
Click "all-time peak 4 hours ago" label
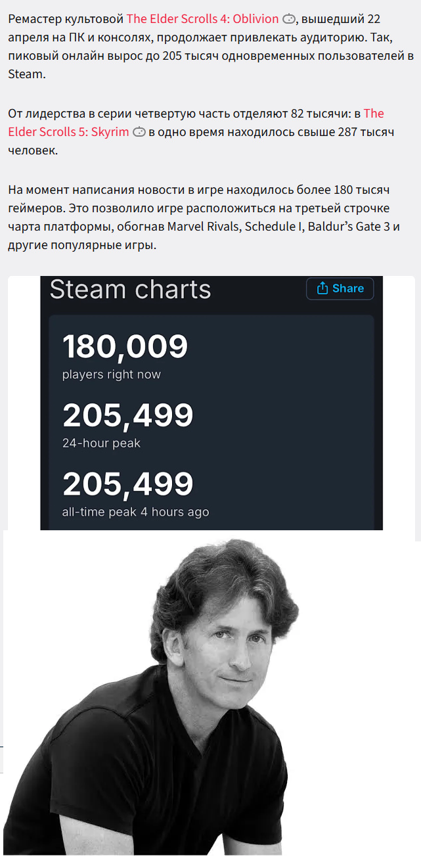(x=135, y=512)
